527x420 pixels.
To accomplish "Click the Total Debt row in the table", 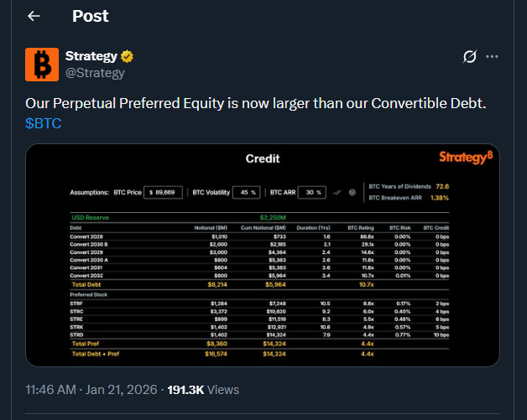I will tap(262, 285).
